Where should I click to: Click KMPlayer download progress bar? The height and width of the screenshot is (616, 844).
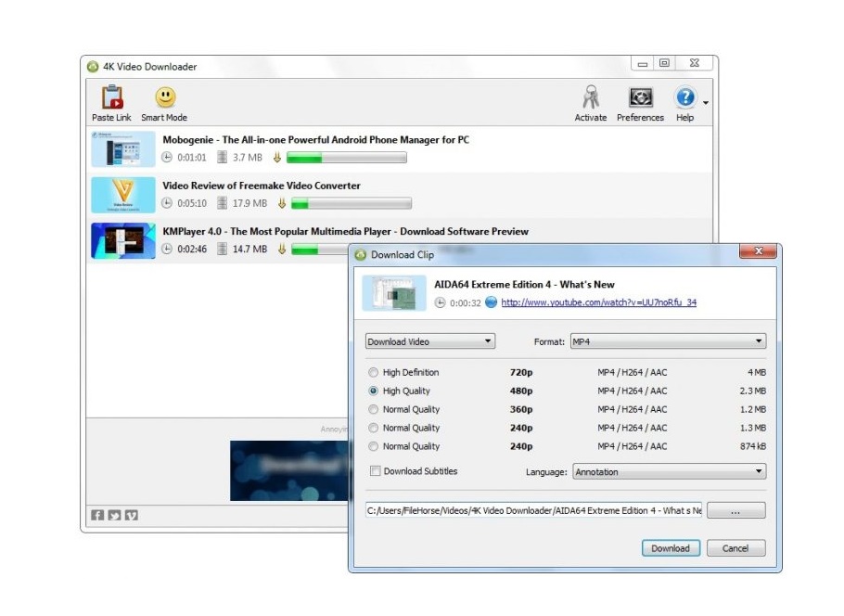pyautogui.click(x=320, y=249)
